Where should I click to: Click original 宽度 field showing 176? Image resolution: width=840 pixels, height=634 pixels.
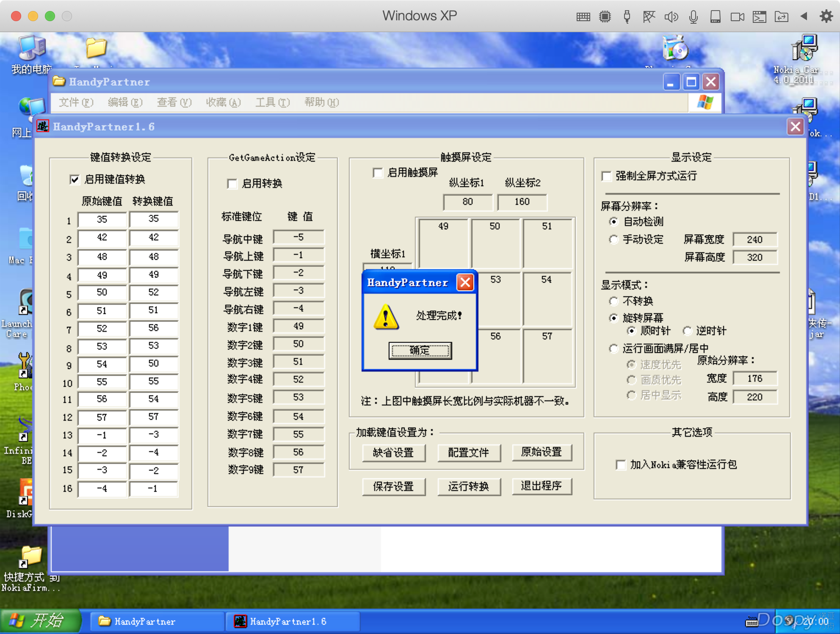point(755,378)
